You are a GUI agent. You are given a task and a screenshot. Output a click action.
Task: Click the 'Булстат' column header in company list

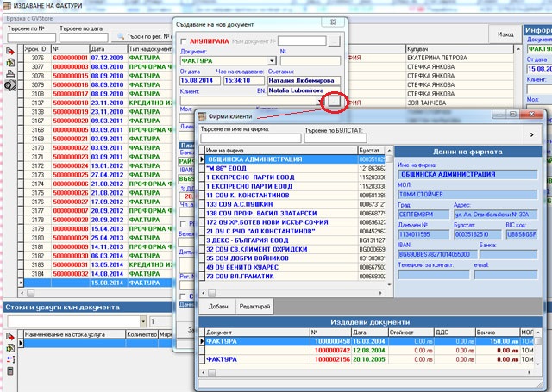(x=372, y=151)
